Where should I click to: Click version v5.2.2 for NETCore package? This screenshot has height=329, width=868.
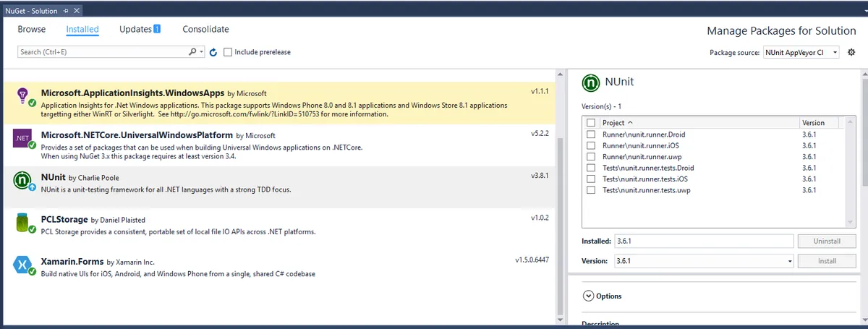(540, 133)
